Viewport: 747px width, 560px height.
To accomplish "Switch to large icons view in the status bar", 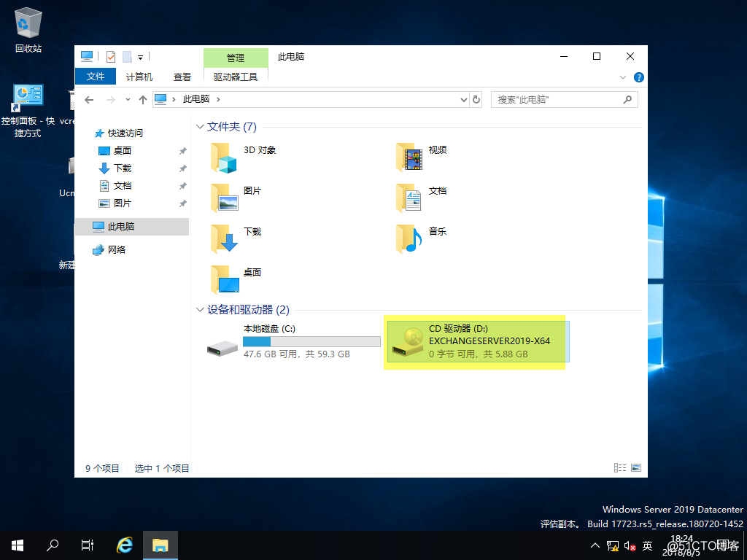I will pos(636,467).
